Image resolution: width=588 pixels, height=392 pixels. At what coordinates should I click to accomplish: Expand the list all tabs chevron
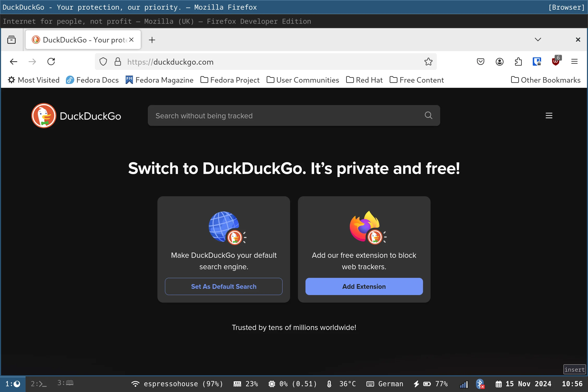click(x=538, y=40)
